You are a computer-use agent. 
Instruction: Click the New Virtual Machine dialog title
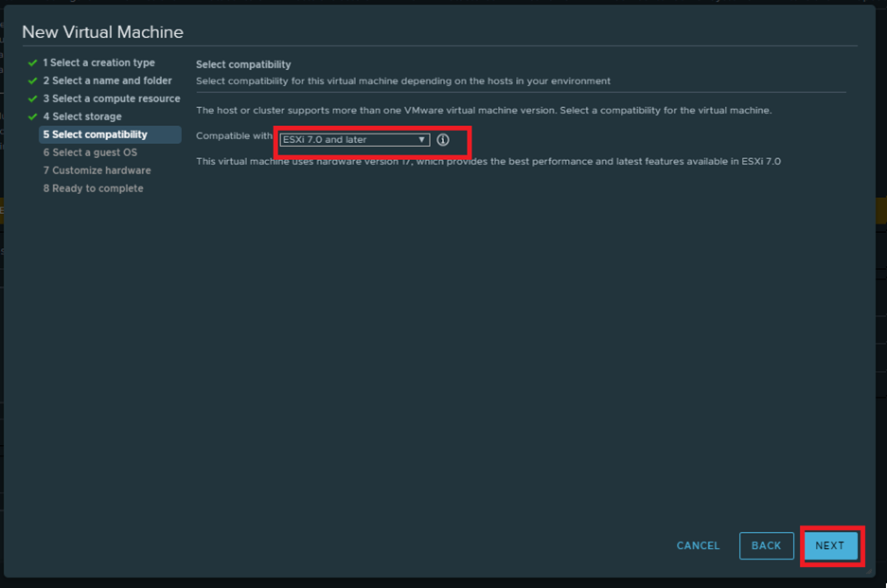click(102, 32)
